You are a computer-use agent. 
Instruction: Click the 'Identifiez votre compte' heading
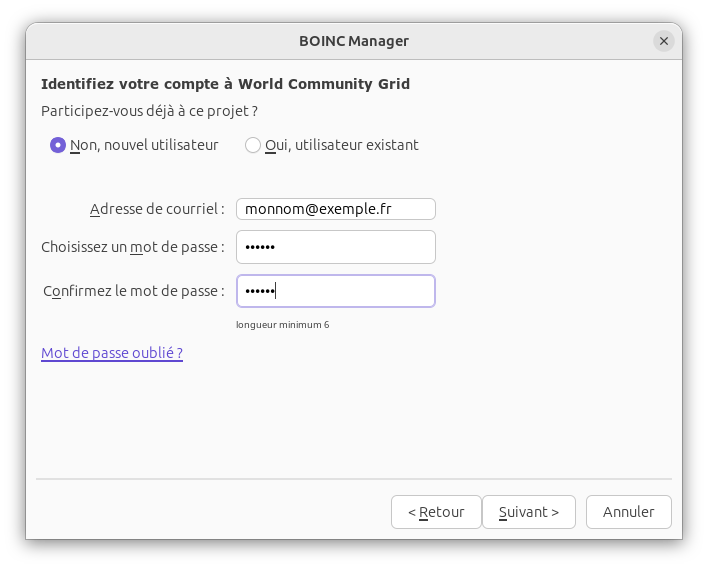[x=225, y=84]
